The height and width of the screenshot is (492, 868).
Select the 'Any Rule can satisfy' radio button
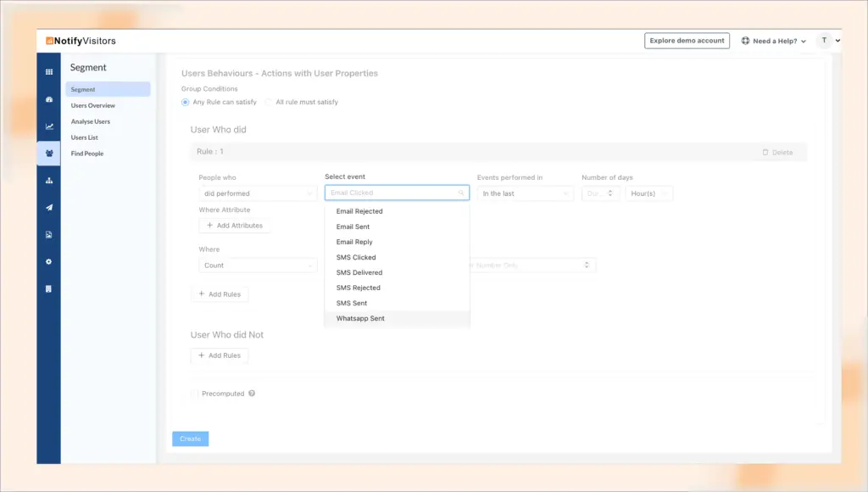tap(184, 102)
